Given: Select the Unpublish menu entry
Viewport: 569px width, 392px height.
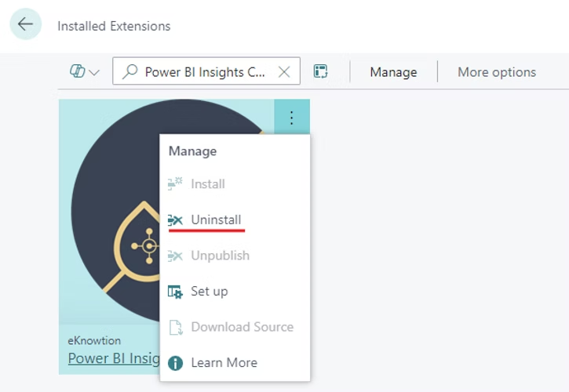Looking at the screenshot, I should click(x=220, y=256).
